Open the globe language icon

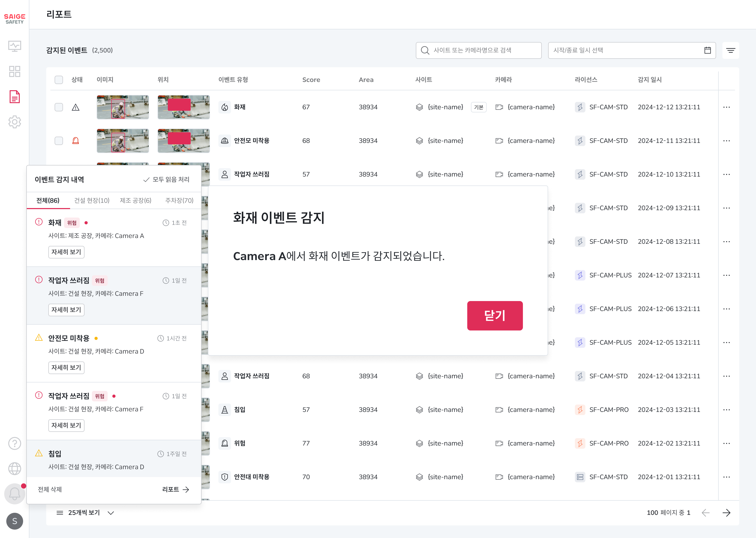tap(14, 468)
